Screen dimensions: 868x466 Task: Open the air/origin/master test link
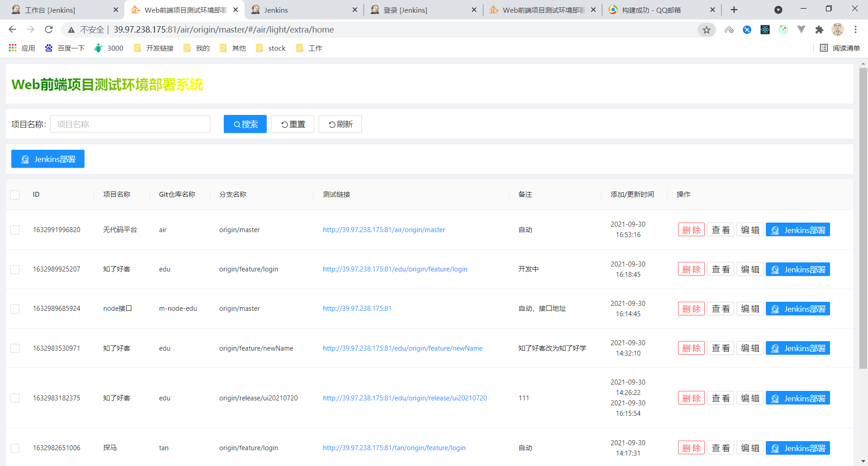pyautogui.click(x=384, y=230)
